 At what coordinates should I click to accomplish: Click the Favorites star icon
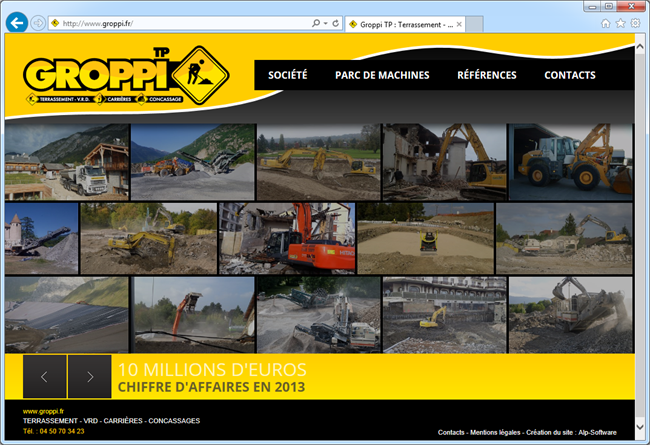[620, 22]
